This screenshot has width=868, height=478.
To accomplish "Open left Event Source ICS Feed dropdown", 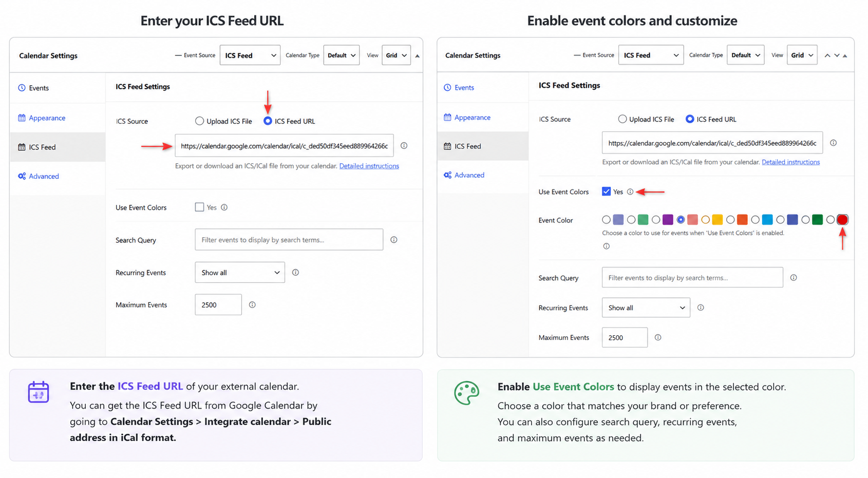I will (250, 55).
